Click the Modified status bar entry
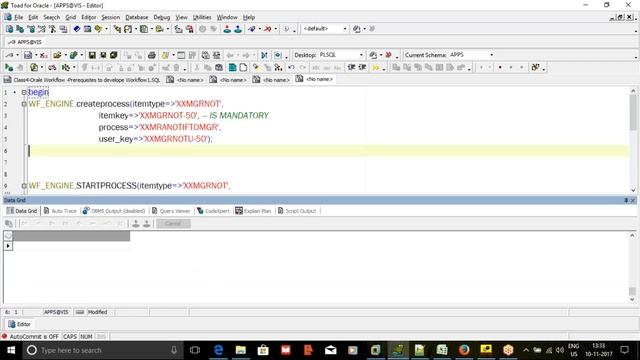 click(x=98, y=312)
